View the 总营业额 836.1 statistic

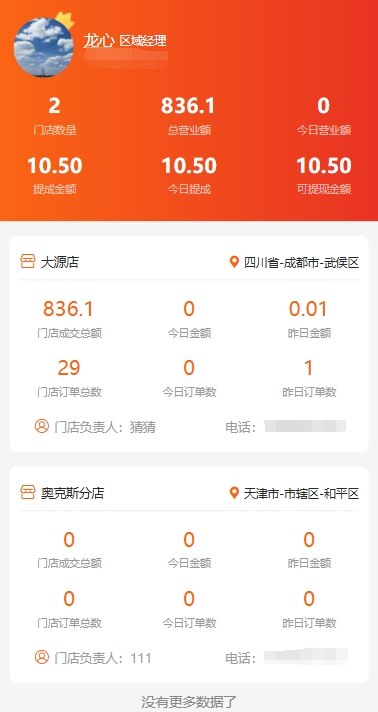189,116
